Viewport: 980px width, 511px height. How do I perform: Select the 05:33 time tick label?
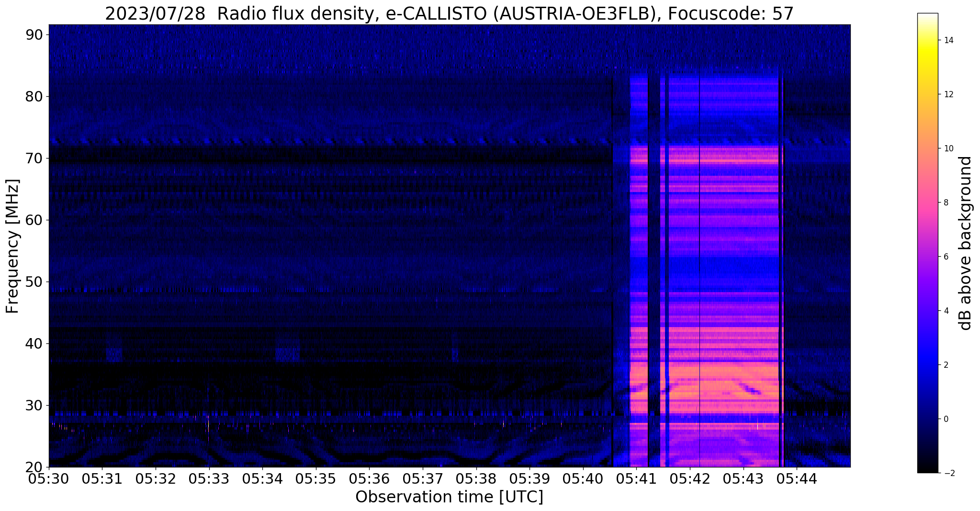(209, 479)
